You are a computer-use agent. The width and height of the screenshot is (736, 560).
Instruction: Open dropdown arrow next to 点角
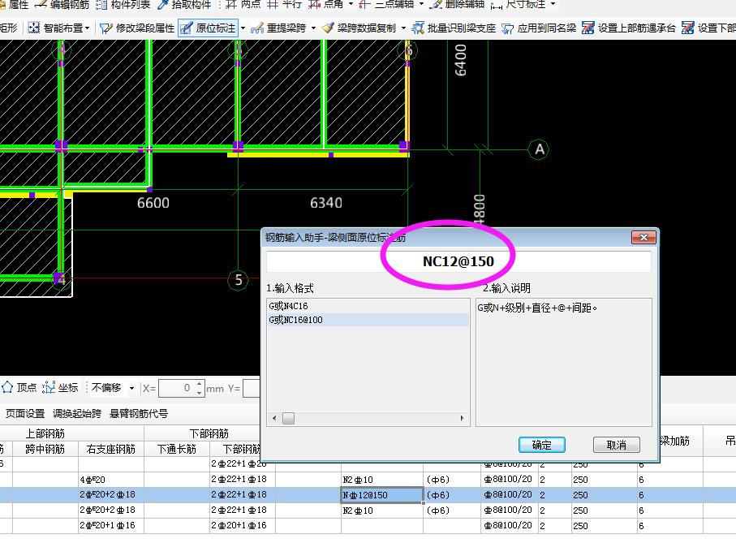tap(351, 4)
